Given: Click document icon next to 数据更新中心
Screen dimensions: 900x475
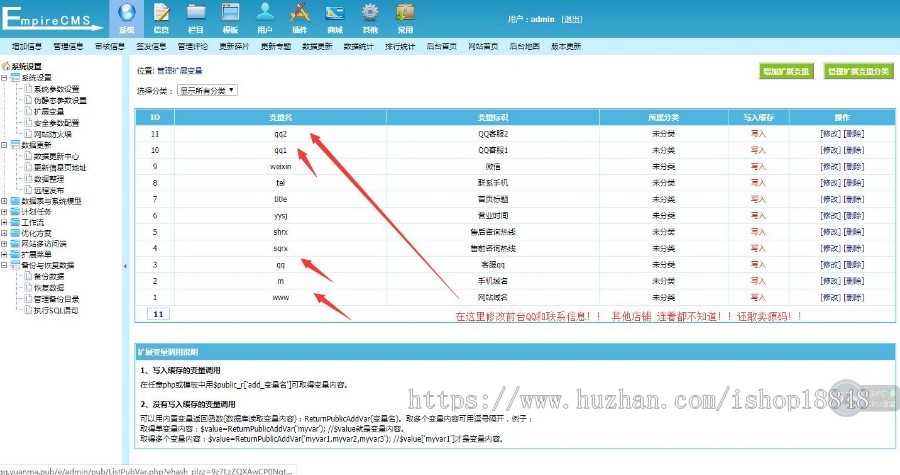Looking at the screenshot, I should 28,156.
